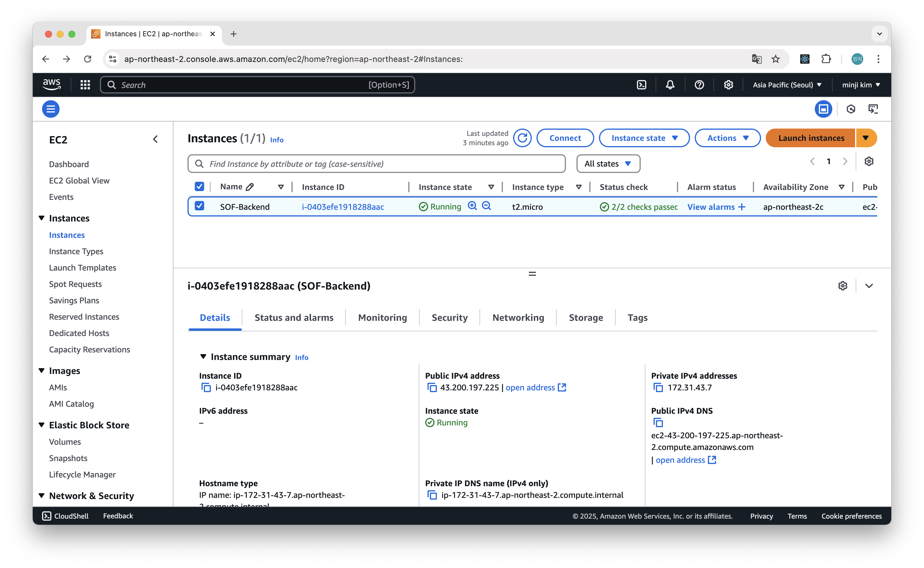
Task: Open the browser translate icon
Action: 757,59
